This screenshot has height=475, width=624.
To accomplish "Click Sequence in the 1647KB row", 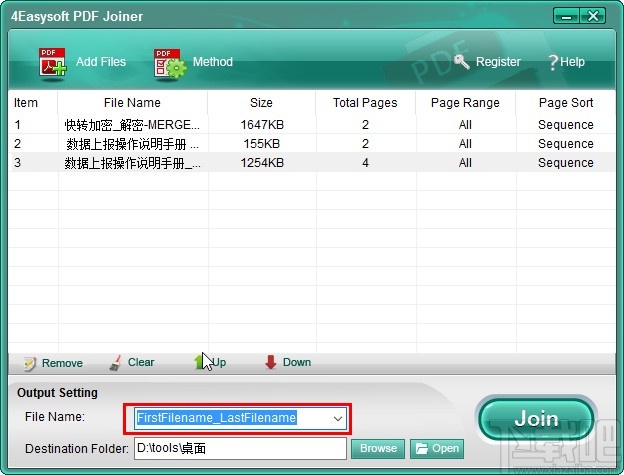I will [x=566, y=125].
